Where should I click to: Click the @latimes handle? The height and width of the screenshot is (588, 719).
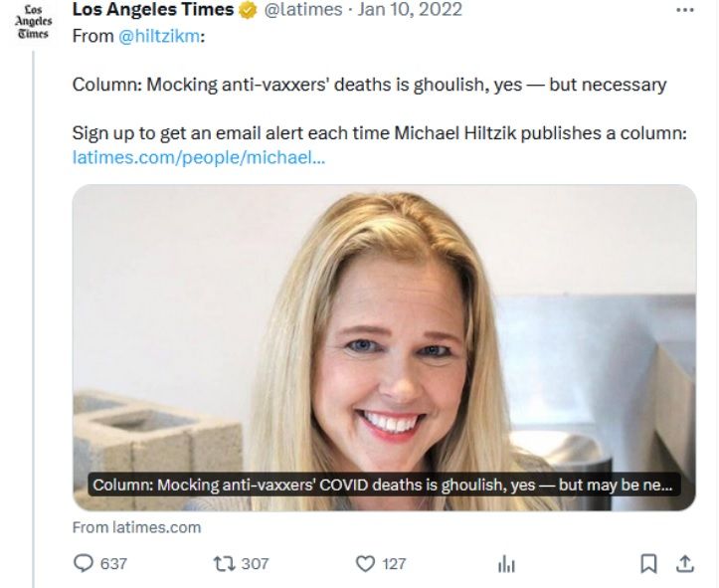(304, 11)
